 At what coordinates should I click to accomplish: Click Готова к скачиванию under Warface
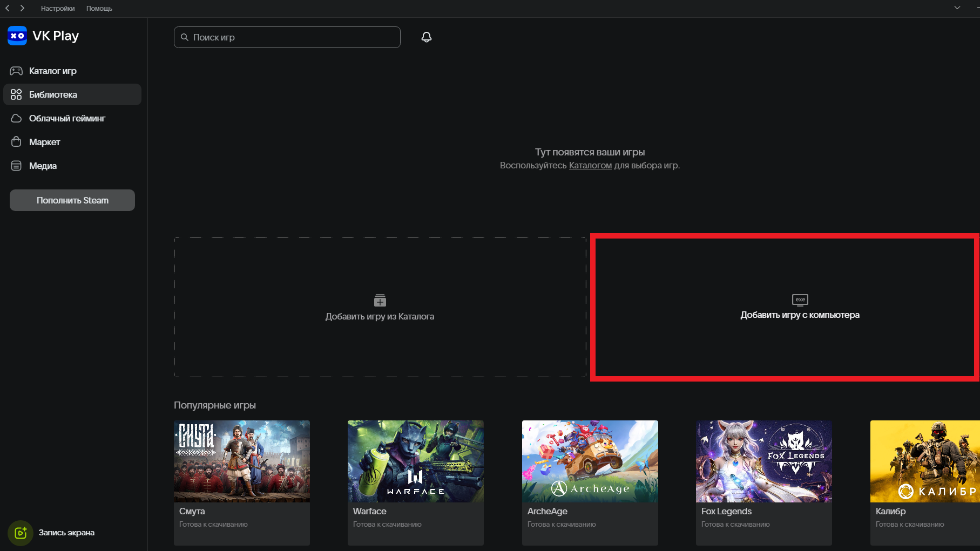(387, 525)
